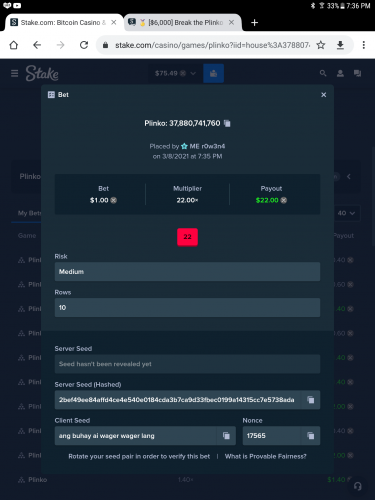Switch to the [$6,000] Break the Plinko tab
The height and width of the screenshot is (500, 375).
(x=182, y=22)
